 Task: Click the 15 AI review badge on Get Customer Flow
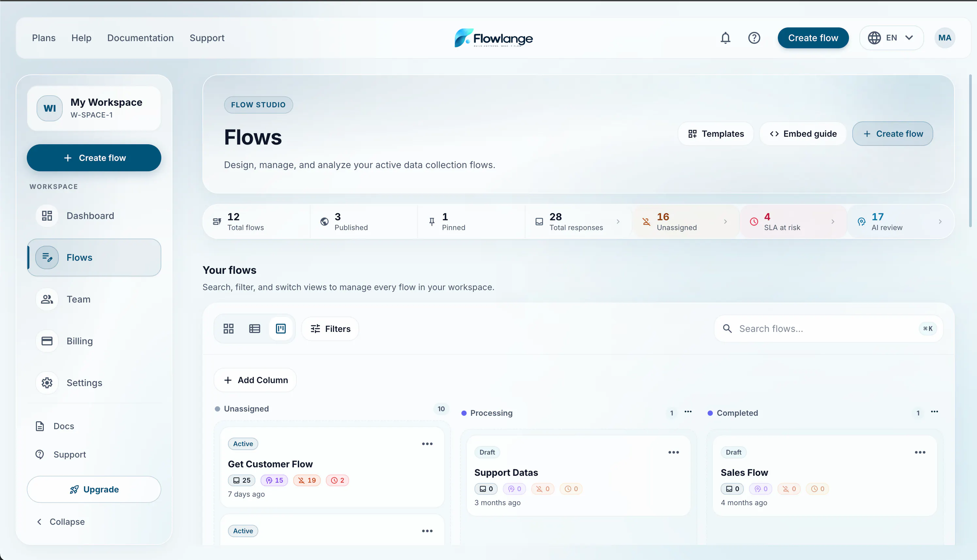pyautogui.click(x=274, y=480)
